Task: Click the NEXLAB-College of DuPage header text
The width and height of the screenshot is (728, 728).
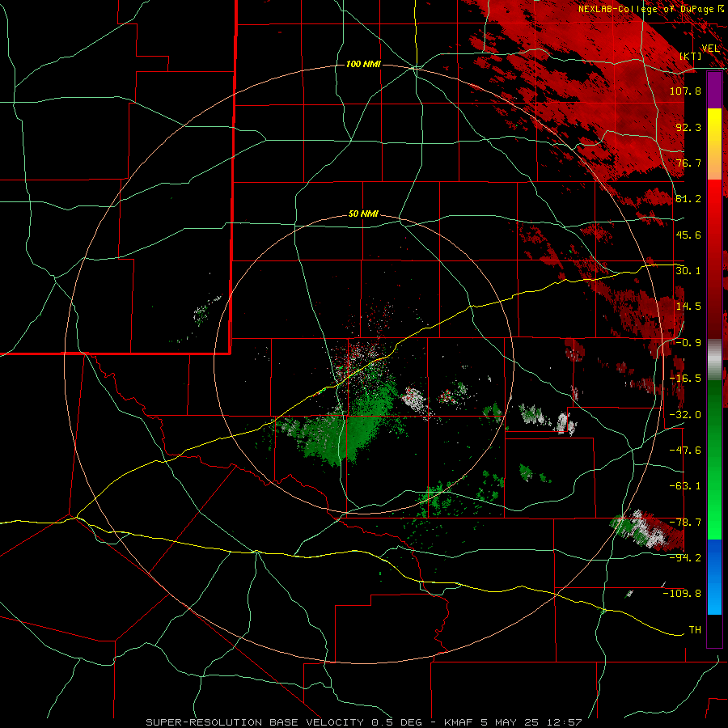Action: pos(650,9)
